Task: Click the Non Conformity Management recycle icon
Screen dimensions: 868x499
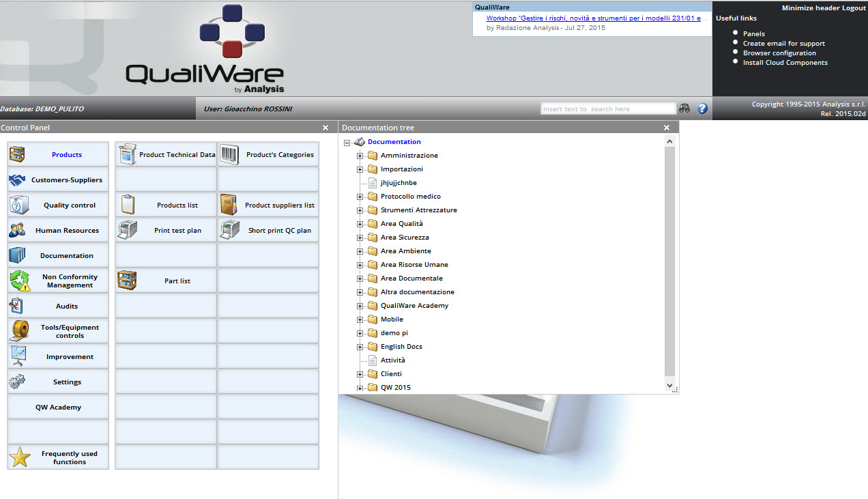Action: pyautogui.click(x=19, y=281)
